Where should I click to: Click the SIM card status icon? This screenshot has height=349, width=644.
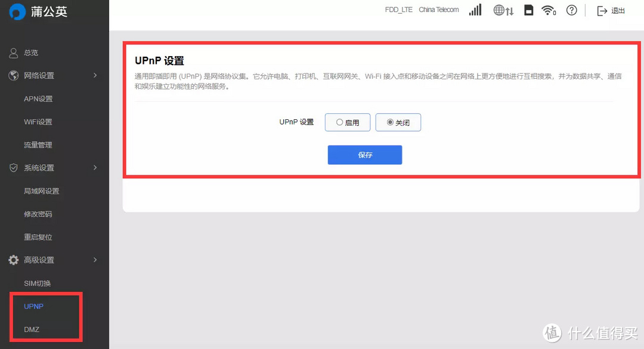[x=528, y=10]
